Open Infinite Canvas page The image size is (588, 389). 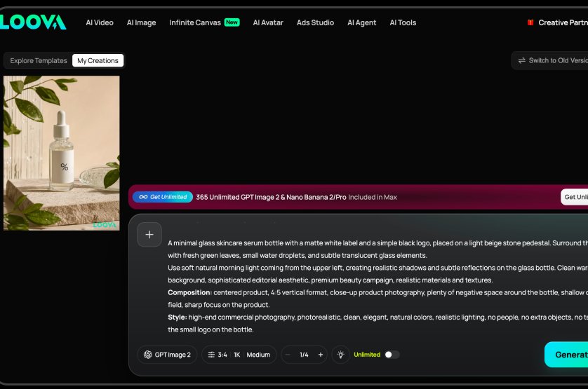coord(194,22)
